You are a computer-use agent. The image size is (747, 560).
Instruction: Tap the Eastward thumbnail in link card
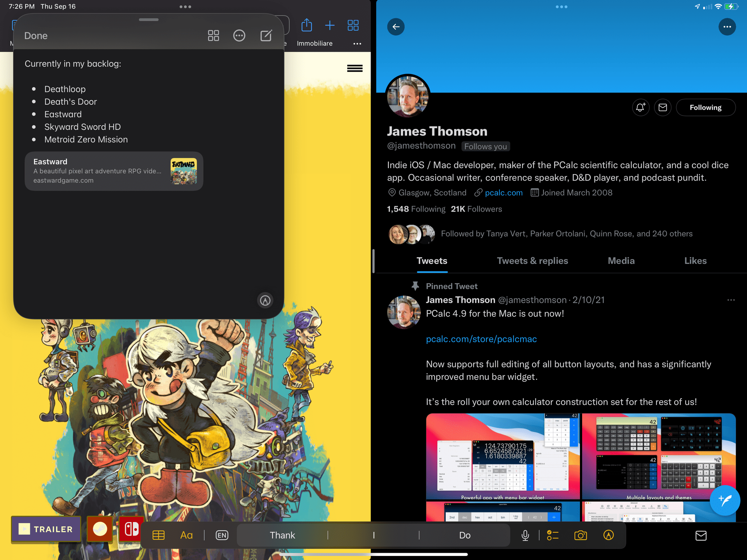[x=183, y=171]
